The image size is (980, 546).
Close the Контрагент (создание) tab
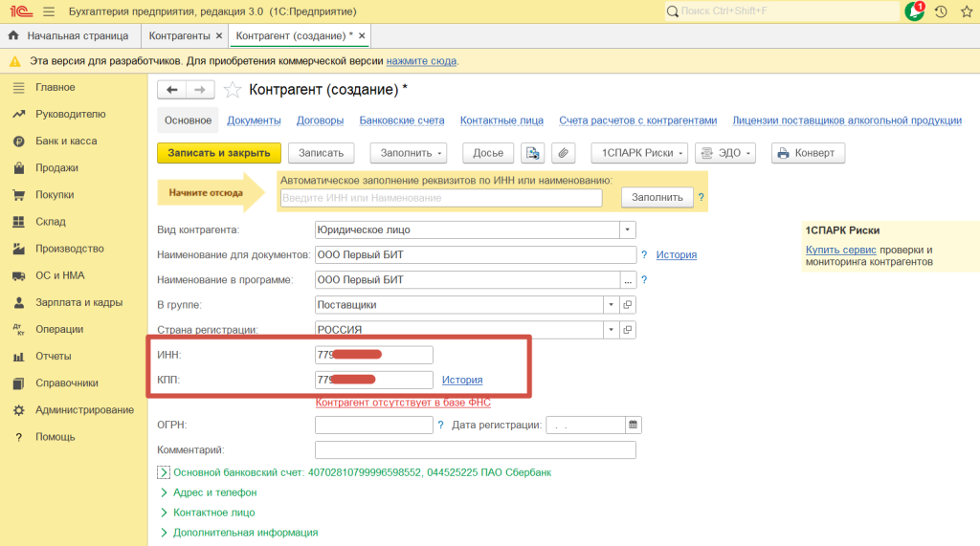pyautogui.click(x=362, y=35)
